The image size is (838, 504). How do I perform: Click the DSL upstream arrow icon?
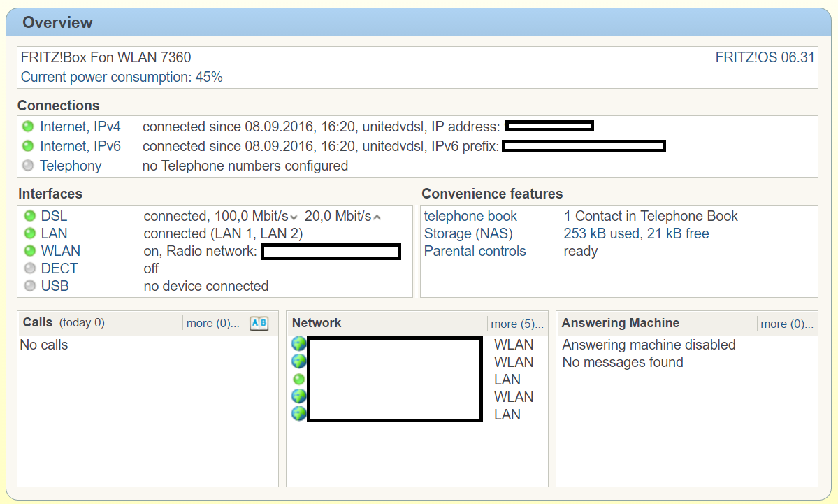377,217
